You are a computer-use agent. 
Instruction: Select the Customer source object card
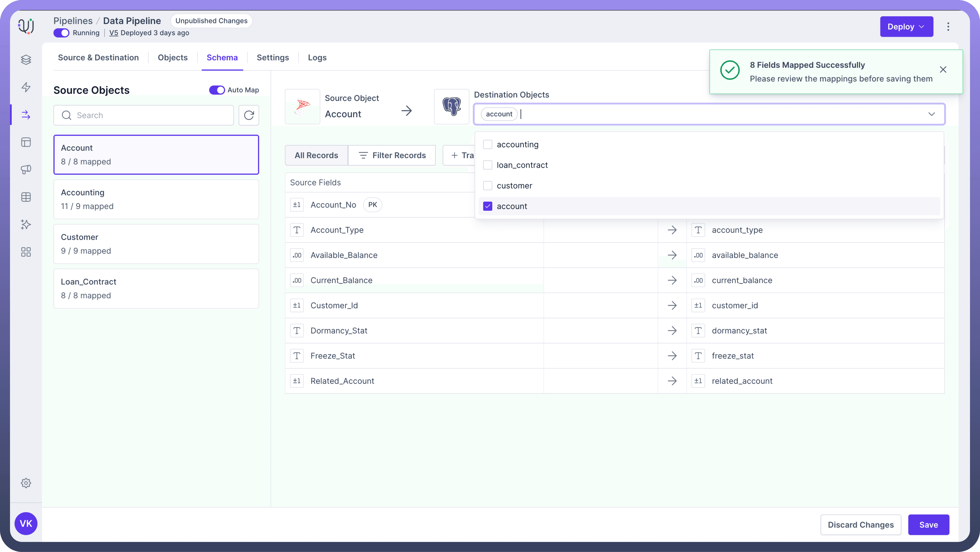pos(156,244)
